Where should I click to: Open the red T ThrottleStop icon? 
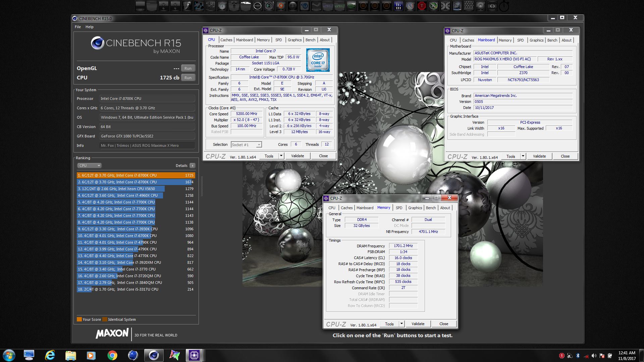click(x=422, y=6)
